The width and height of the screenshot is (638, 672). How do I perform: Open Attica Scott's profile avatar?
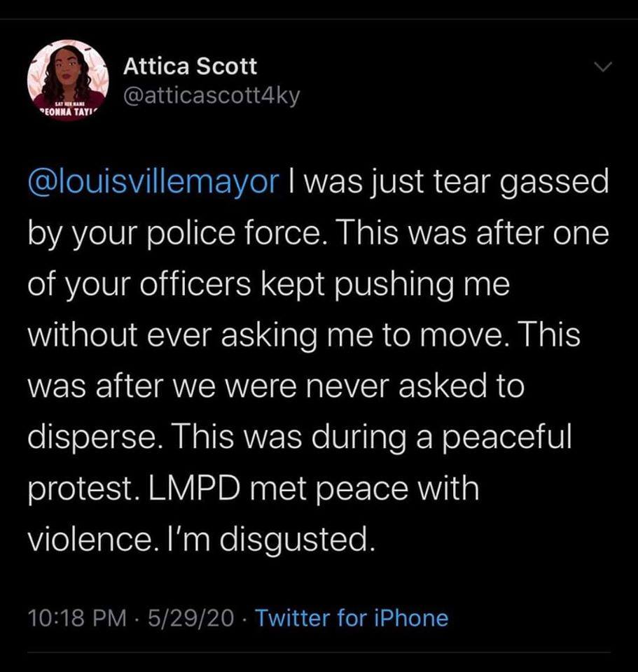[x=67, y=80]
